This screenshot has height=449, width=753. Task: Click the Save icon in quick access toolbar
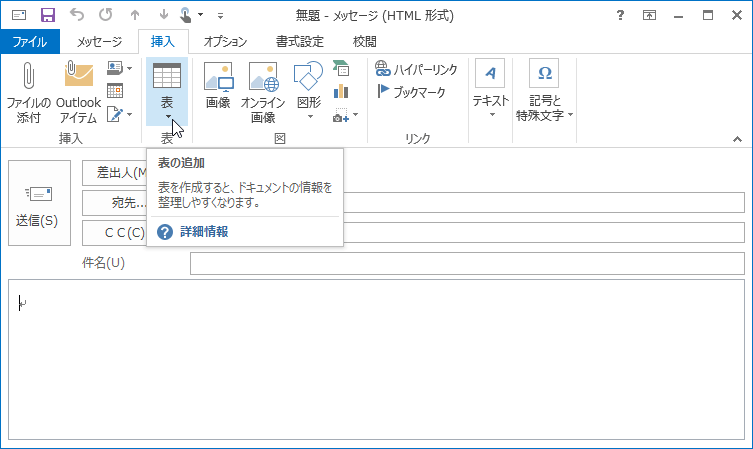click(x=48, y=15)
